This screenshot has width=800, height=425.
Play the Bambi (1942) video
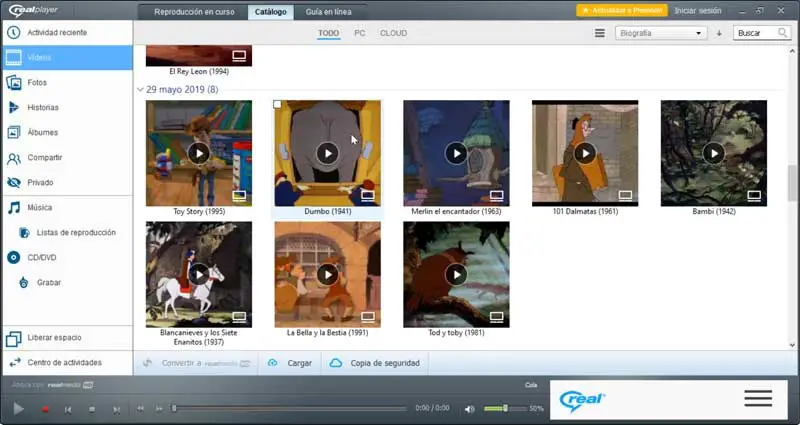tap(714, 153)
